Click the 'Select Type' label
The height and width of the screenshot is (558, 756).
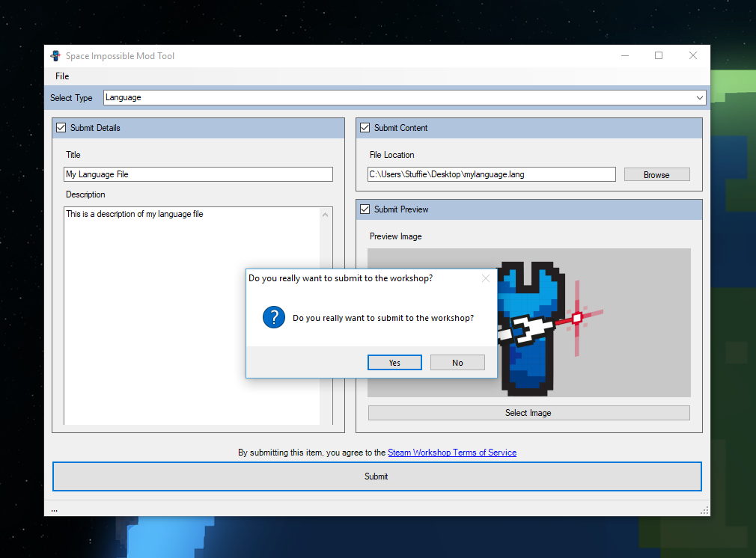(71, 98)
